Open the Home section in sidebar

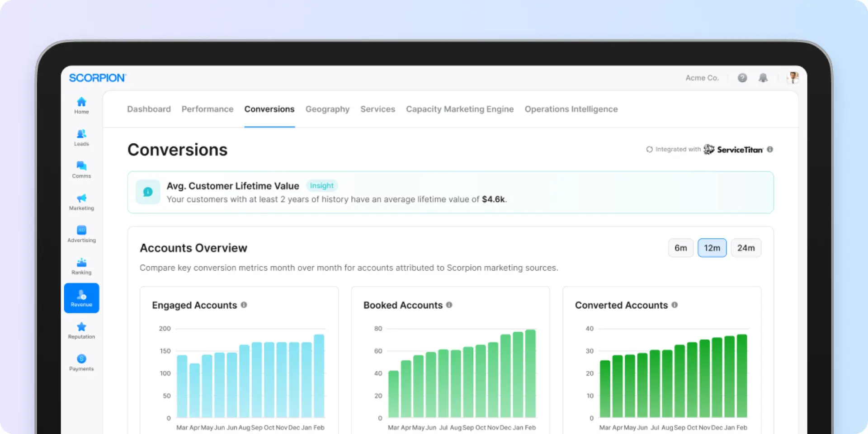coord(81,105)
